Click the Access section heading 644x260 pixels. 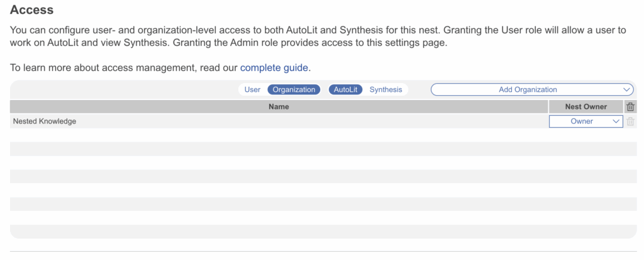[32, 10]
